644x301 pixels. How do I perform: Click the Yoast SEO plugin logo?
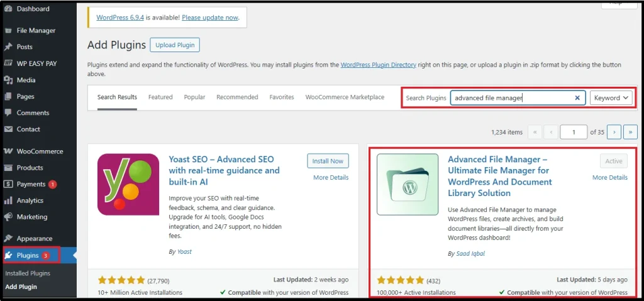point(128,184)
